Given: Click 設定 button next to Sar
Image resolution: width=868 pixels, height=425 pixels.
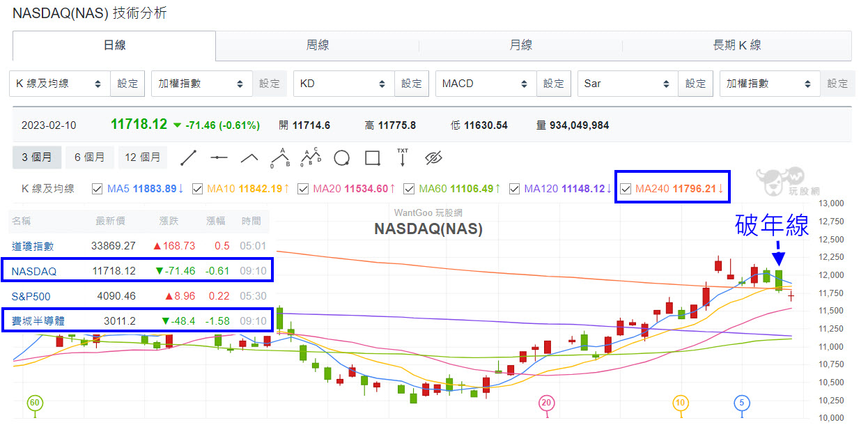Looking at the screenshot, I should (696, 84).
